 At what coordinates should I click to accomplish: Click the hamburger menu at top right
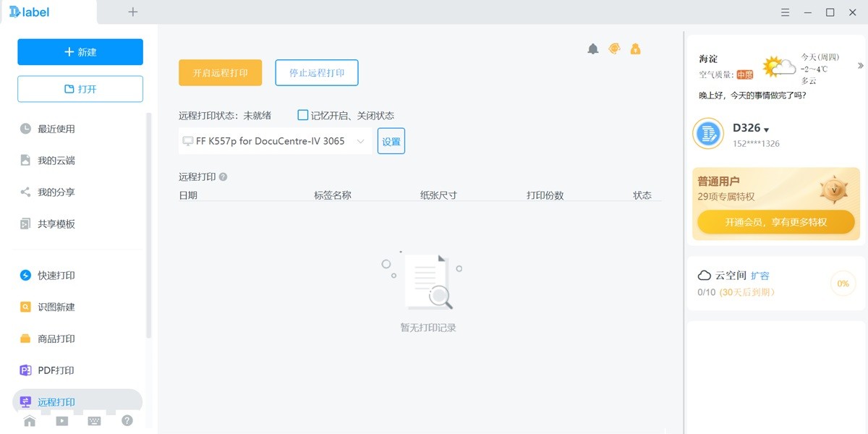coord(784,12)
